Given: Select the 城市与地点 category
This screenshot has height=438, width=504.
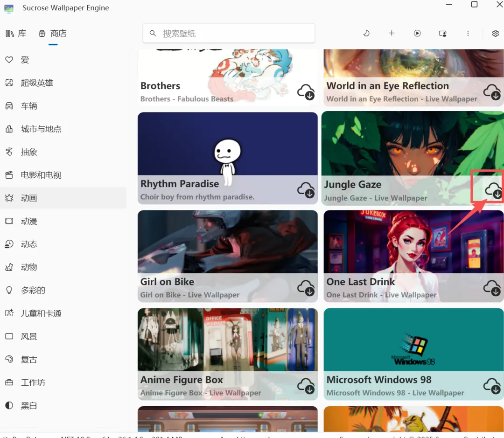Looking at the screenshot, I should [63, 129].
